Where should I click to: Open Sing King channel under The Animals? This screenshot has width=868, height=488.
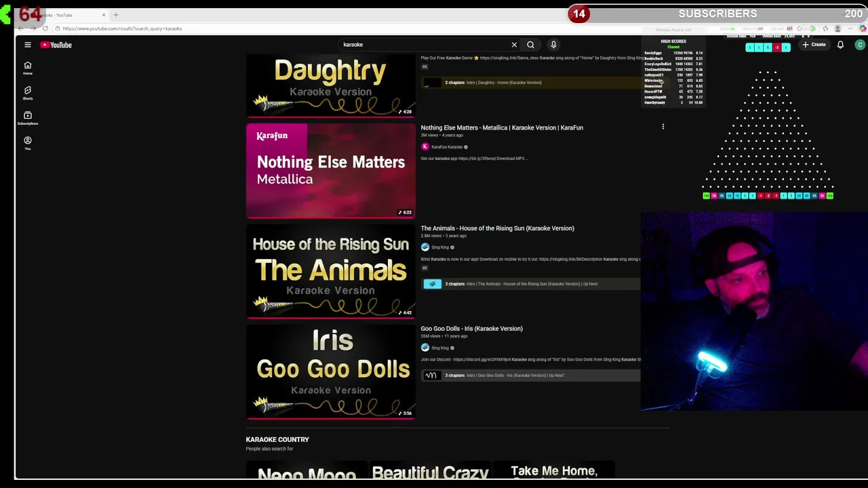(440, 247)
